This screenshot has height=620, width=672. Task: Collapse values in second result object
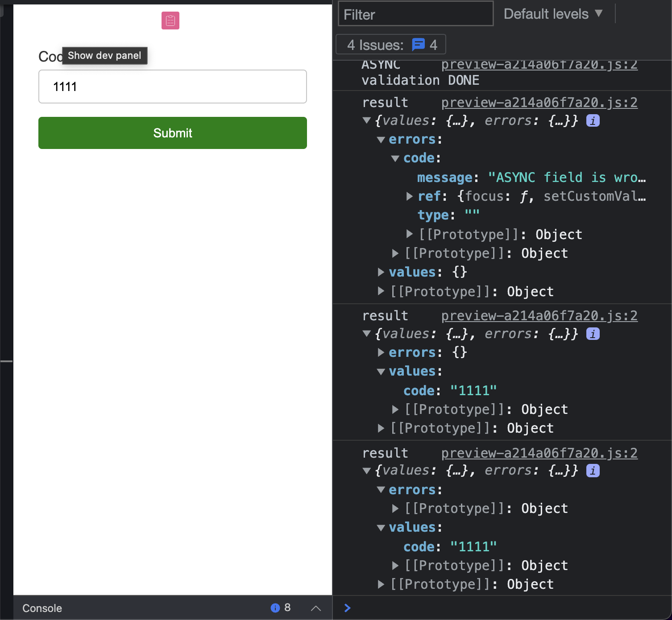381,372
